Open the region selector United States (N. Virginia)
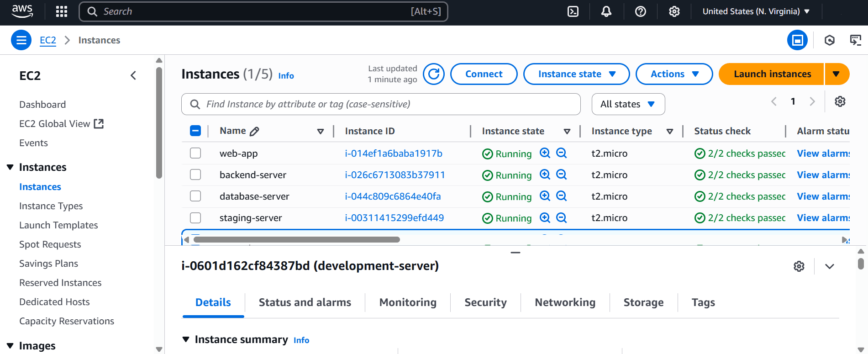This screenshot has width=868, height=354. (756, 11)
